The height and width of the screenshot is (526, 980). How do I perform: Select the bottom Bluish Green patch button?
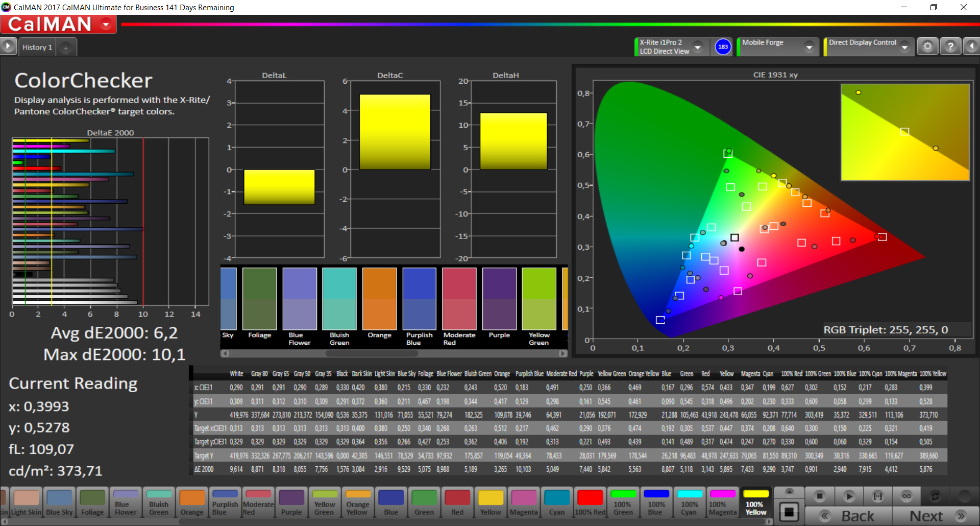159,503
